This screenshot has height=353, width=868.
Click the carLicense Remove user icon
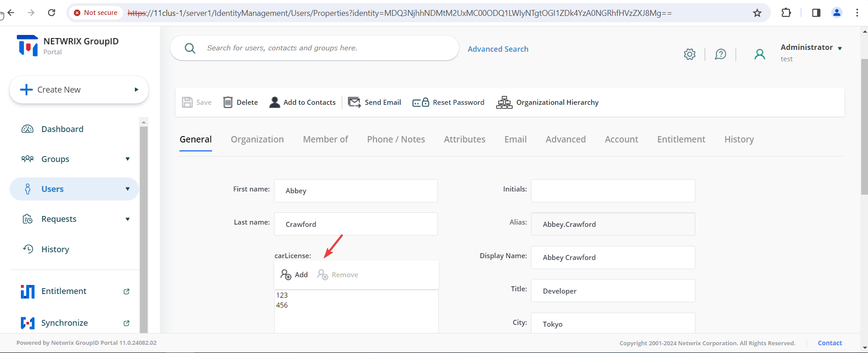(x=322, y=275)
